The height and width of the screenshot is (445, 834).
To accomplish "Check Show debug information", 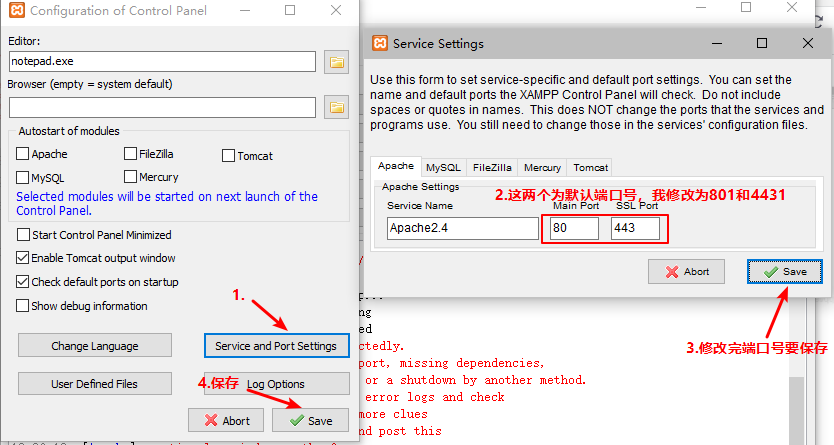I will pos(22,306).
